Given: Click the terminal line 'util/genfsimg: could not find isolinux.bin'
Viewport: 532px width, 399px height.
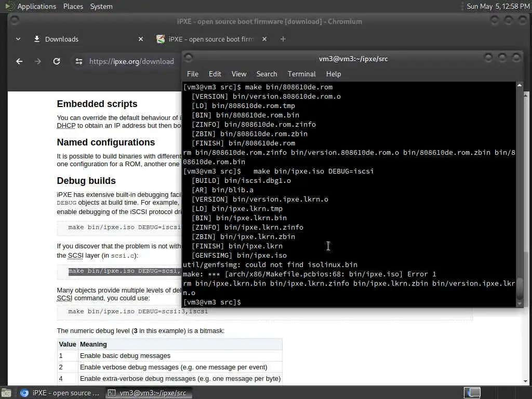Looking at the screenshot, I should [270, 264].
